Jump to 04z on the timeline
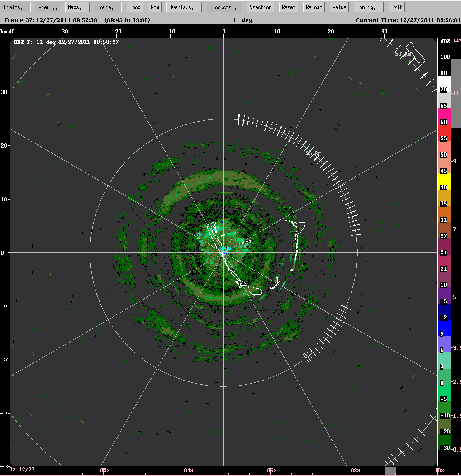The width and height of the screenshot is (461, 476). click(189, 471)
